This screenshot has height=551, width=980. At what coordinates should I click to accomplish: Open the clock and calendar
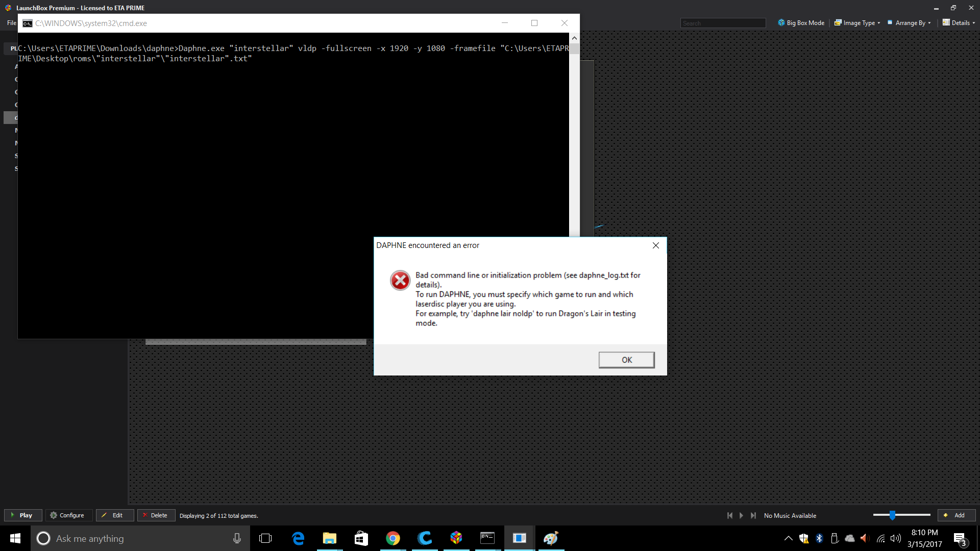coord(924,538)
